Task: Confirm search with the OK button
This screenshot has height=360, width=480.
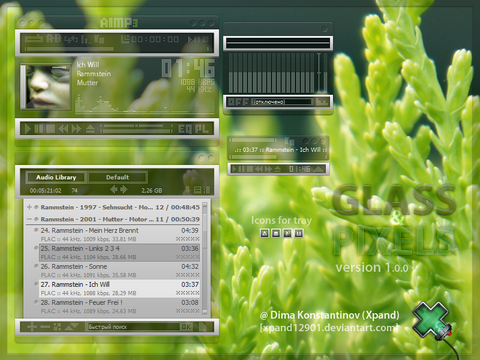Action: coord(186,327)
